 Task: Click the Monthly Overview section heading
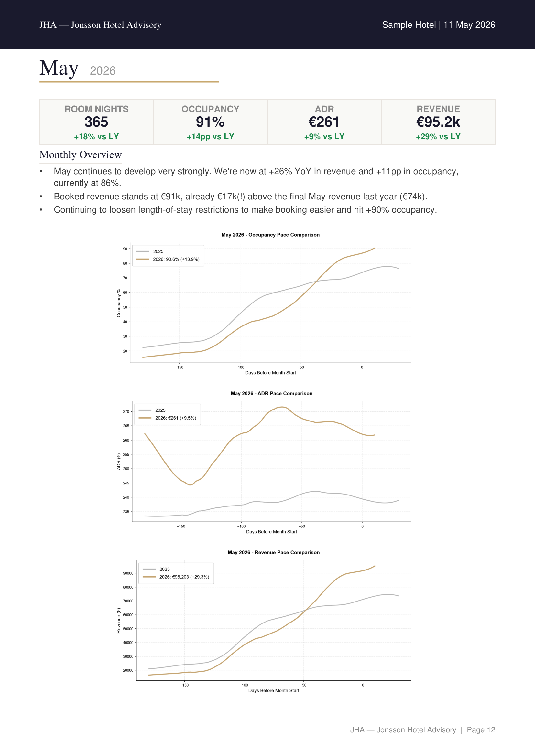[x=81, y=155]
